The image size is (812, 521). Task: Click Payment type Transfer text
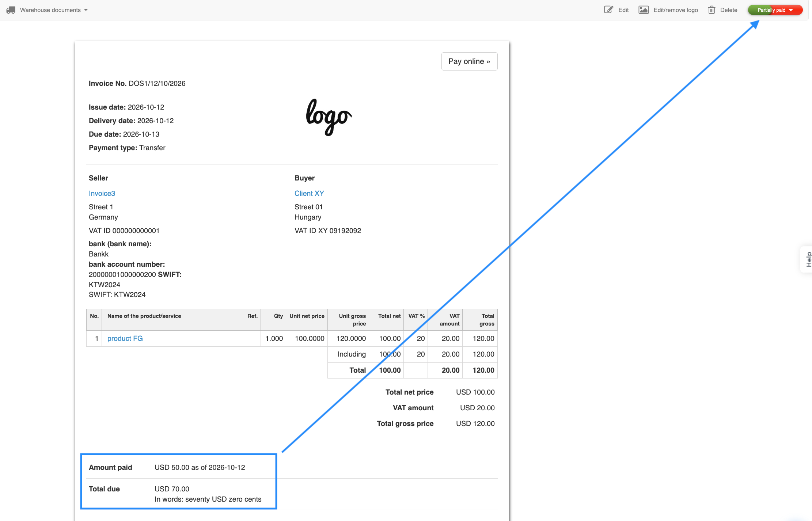click(x=127, y=148)
